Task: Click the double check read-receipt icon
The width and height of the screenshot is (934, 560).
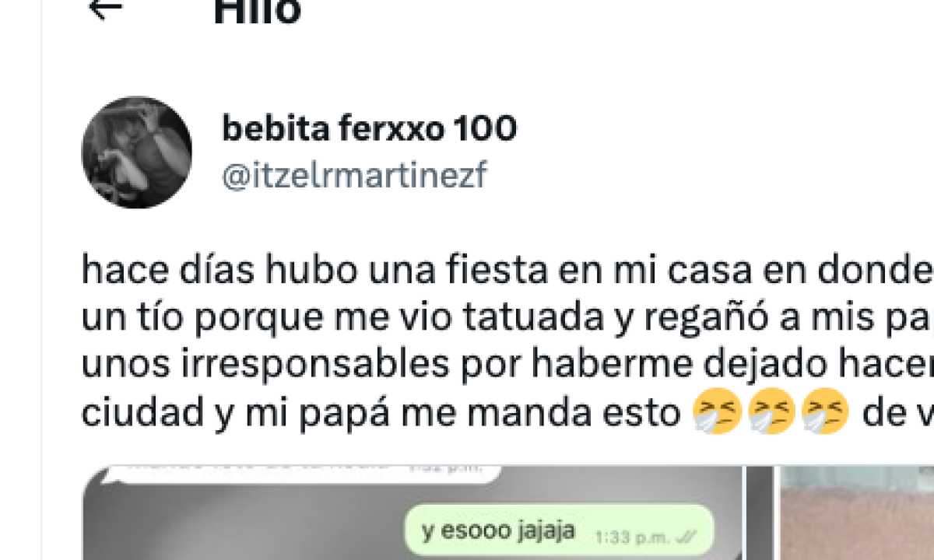Action: (686, 537)
